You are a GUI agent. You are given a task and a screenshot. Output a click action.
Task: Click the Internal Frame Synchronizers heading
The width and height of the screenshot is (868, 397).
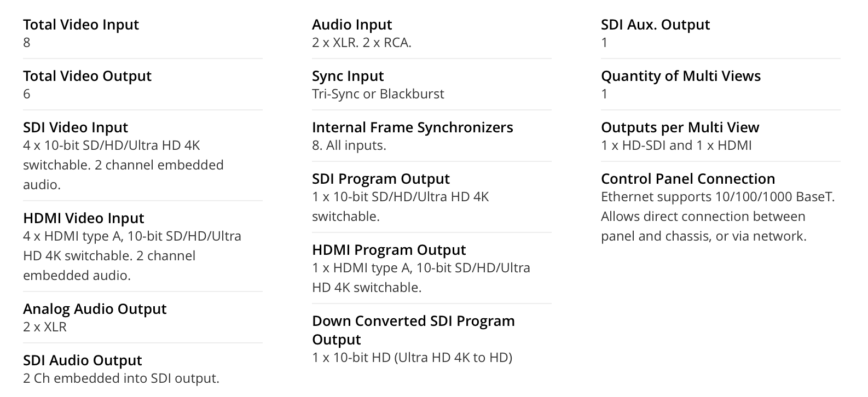(413, 127)
